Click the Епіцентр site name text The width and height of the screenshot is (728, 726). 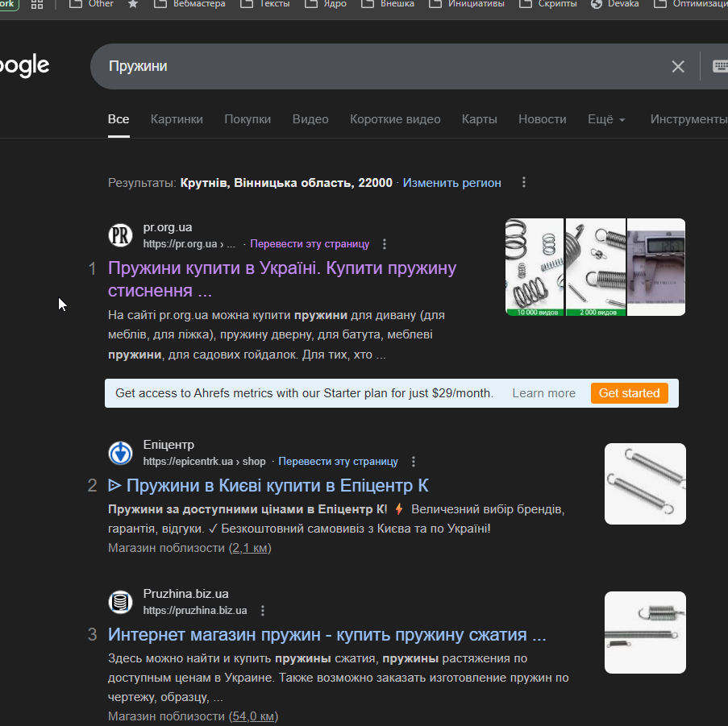168,445
